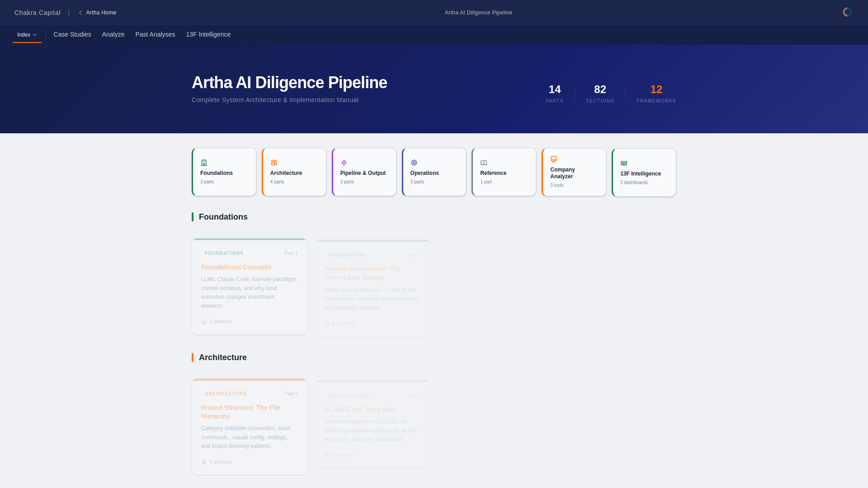Viewport: 868px width, 488px height.
Task: Click document icon next to 5 sections
Action: coord(204,322)
